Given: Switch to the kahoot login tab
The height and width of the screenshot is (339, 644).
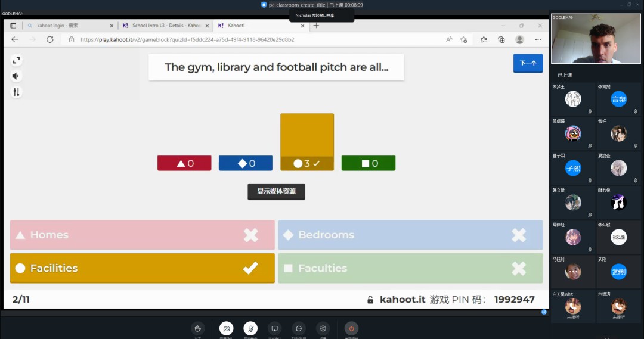Looking at the screenshot, I should pyautogui.click(x=66, y=26).
